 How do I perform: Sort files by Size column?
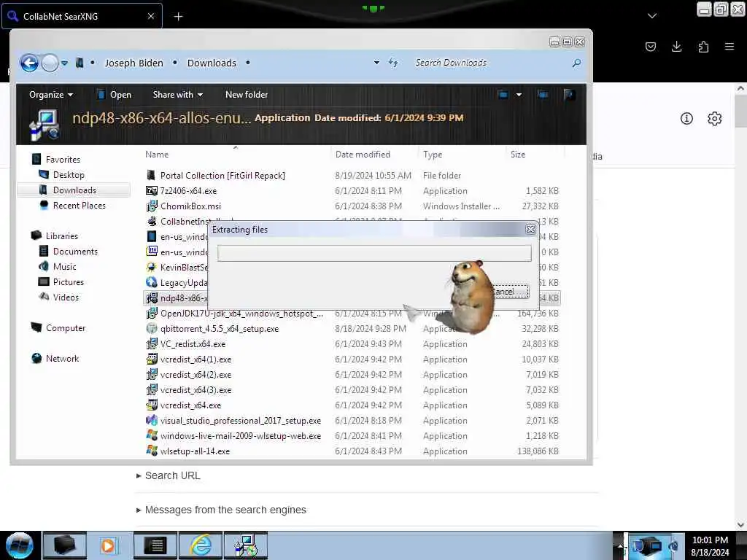click(x=518, y=155)
